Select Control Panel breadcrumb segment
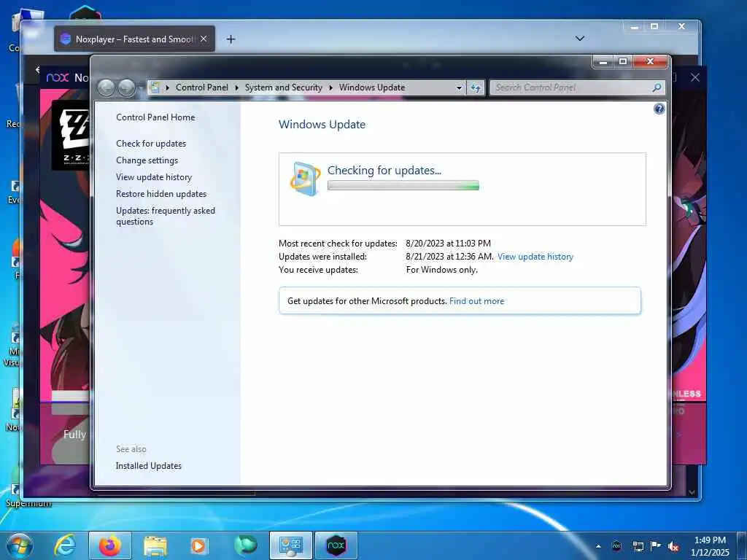The height and width of the screenshot is (560, 747). [202, 87]
